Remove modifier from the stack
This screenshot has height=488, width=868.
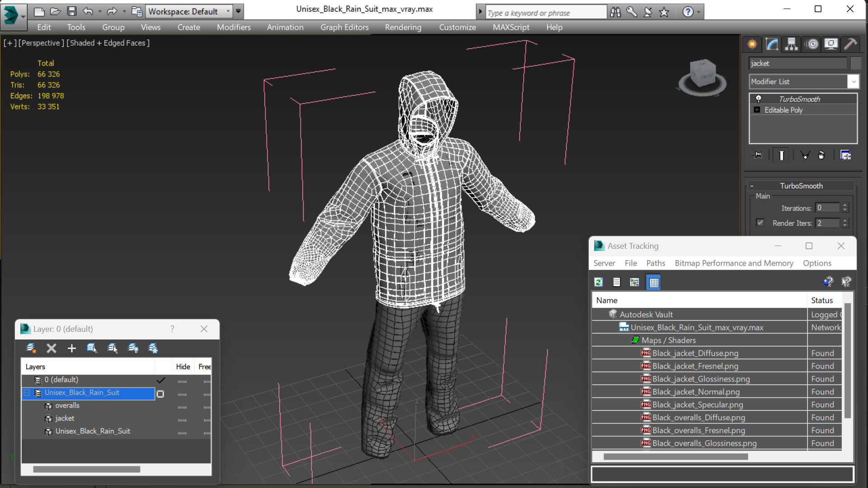(x=821, y=155)
